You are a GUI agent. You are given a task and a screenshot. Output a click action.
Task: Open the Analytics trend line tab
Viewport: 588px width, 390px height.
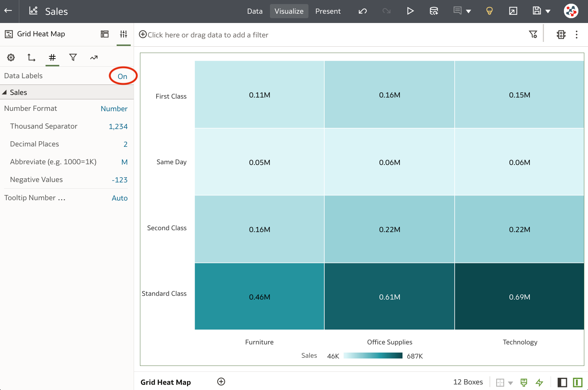pyautogui.click(x=94, y=57)
